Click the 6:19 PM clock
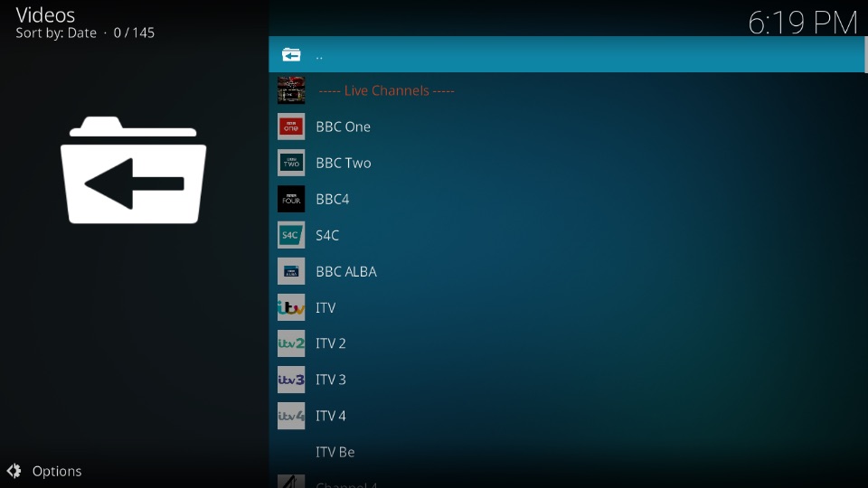This screenshot has width=868, height=488. [x=803, y=23]
